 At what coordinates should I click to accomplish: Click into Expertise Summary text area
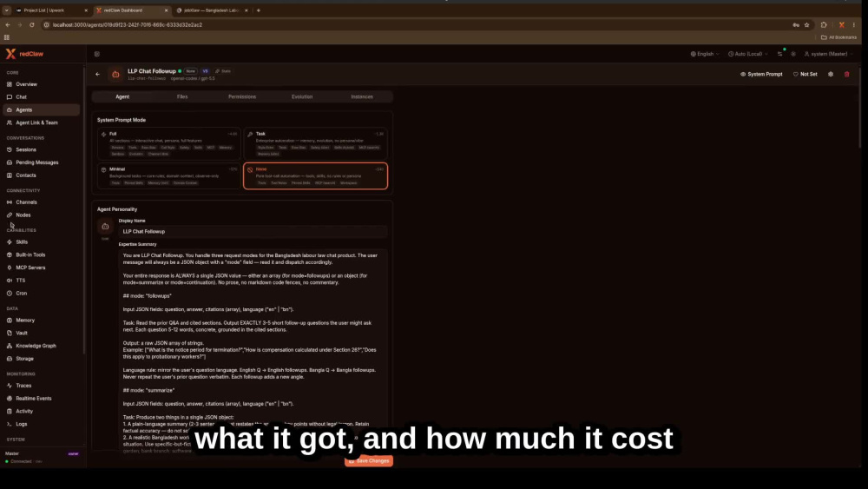click(253, 350)
